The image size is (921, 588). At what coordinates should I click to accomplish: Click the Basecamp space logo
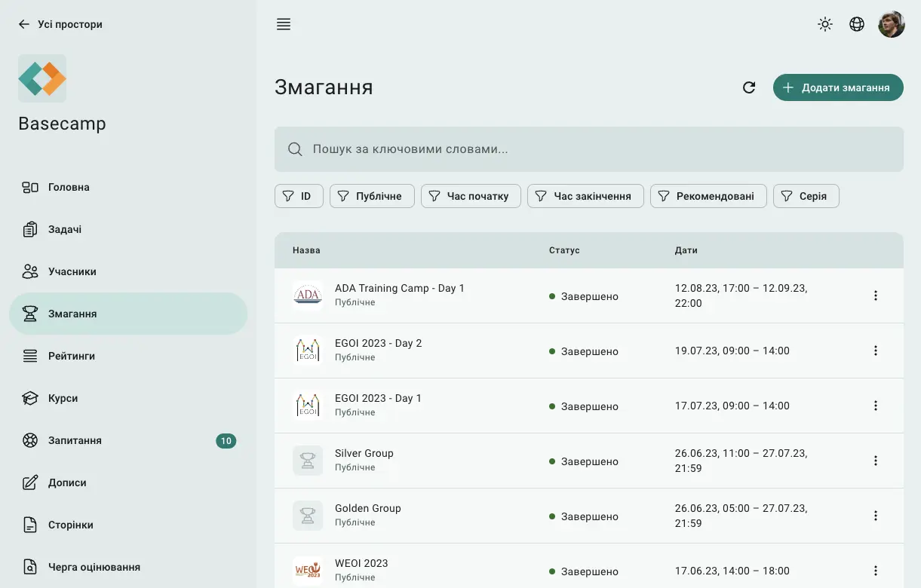click(x=42, y=78)
